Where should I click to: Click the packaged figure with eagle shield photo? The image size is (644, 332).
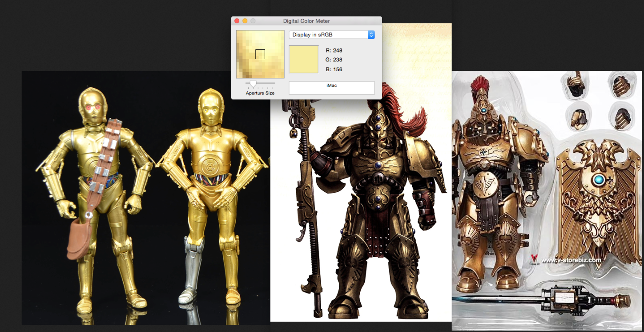[x=547, y=200]
